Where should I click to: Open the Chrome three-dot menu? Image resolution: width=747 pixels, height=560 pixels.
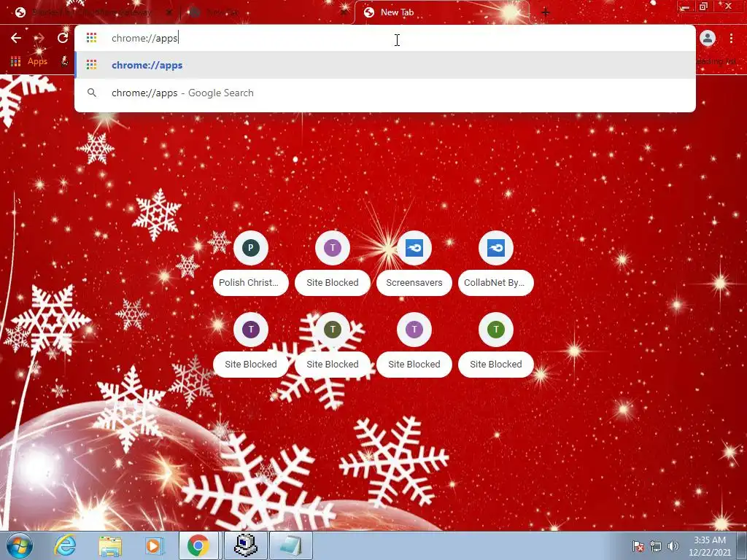pyautogui.click(x=731, y=38)
